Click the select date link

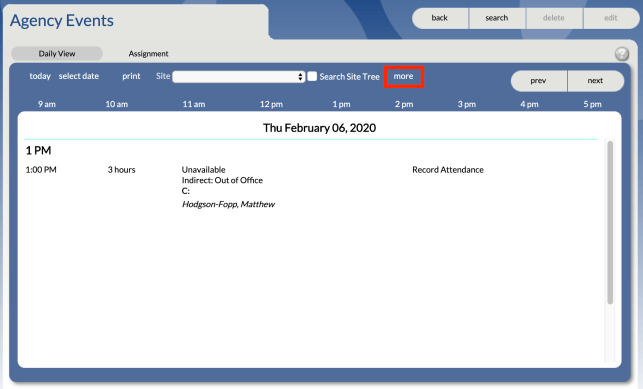79,76
